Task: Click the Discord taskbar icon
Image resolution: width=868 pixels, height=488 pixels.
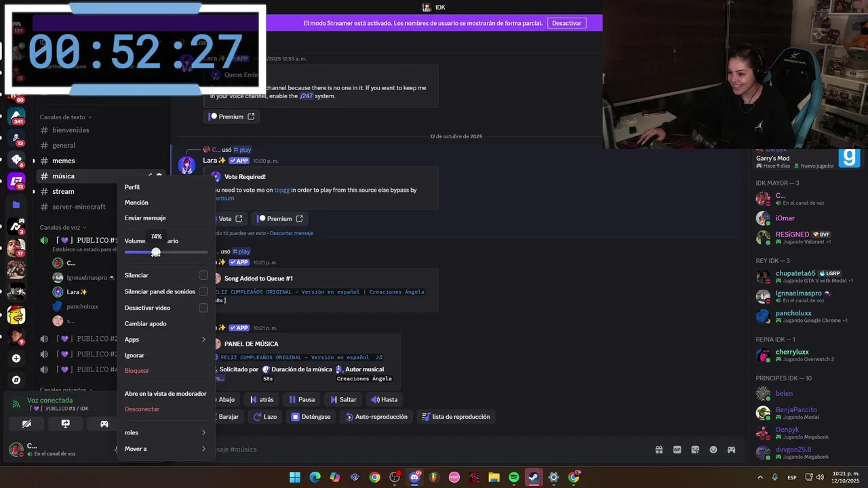Action: 414,477
